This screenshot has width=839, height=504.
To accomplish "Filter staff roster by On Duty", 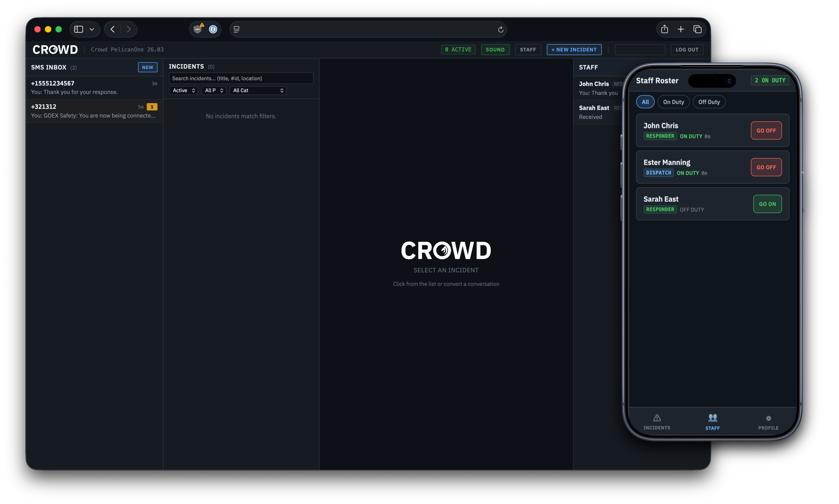I will pyautogui.click(x=673, y=102).
